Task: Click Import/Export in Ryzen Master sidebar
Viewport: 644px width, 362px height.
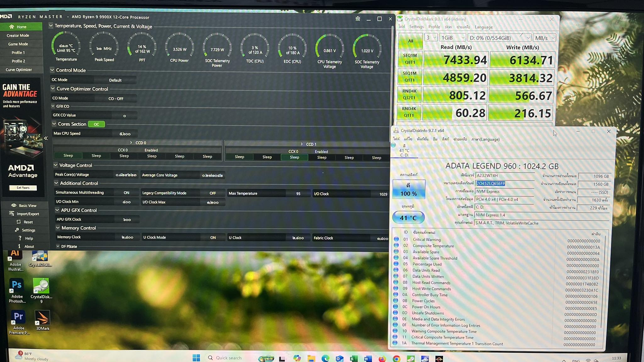Action: (25, 214)
